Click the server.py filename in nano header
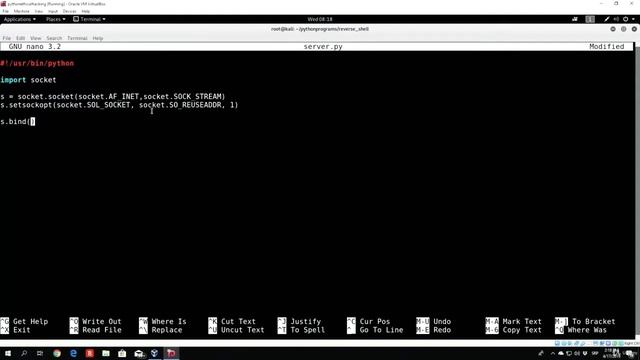Screen dimensions: 640x360 [323, 47]
